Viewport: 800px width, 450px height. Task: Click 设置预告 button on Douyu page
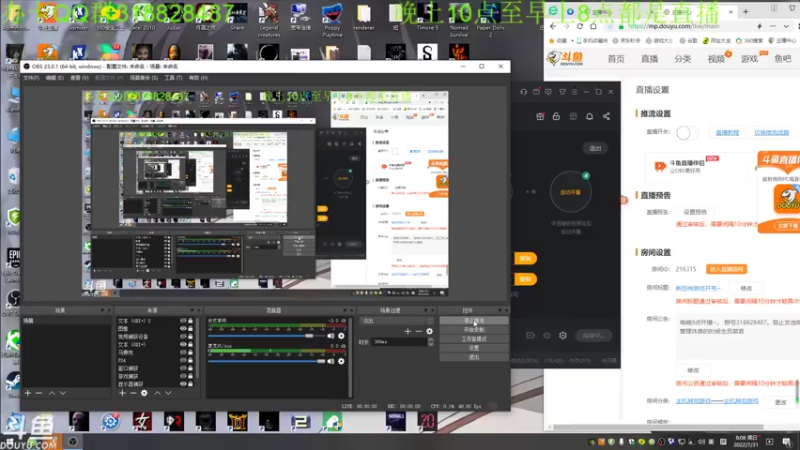[x=695, y=212]
